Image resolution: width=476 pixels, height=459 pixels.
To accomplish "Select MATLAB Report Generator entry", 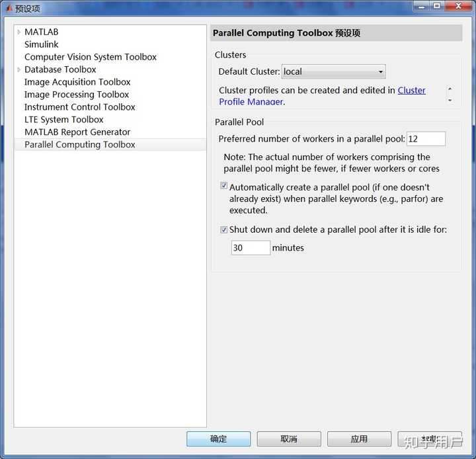I will coord(77,132).
